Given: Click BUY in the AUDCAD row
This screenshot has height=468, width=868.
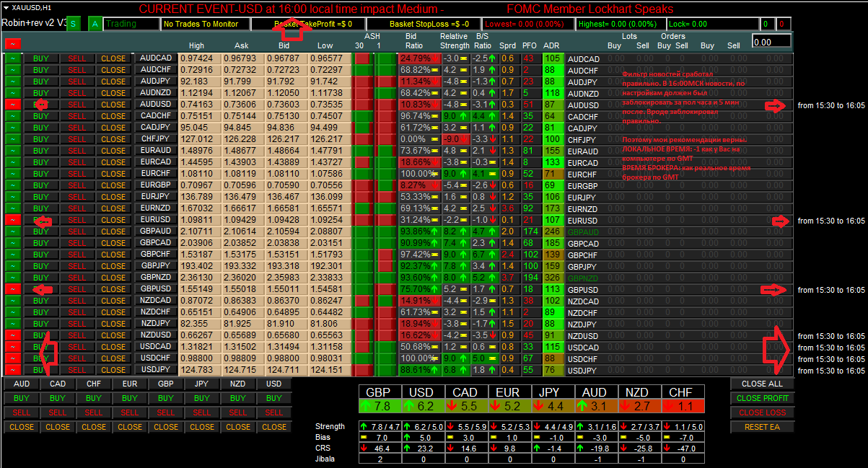Looking at the screenshot, I should pos(41,58).
